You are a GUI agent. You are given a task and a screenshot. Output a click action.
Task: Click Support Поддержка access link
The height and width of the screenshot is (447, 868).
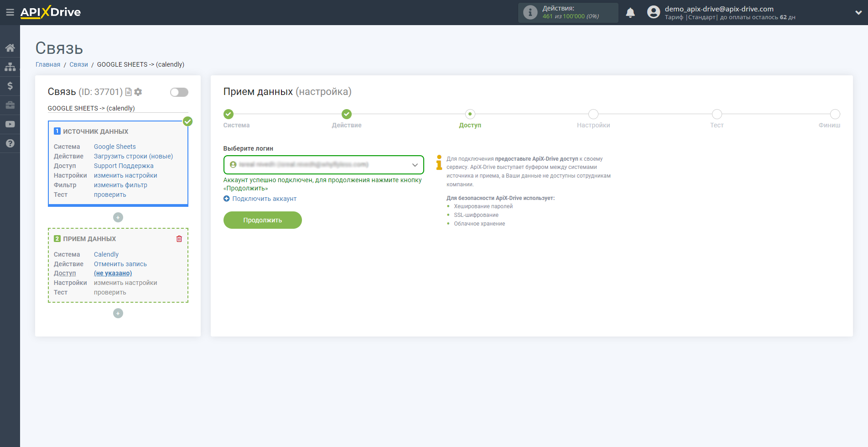coord(124,166)
